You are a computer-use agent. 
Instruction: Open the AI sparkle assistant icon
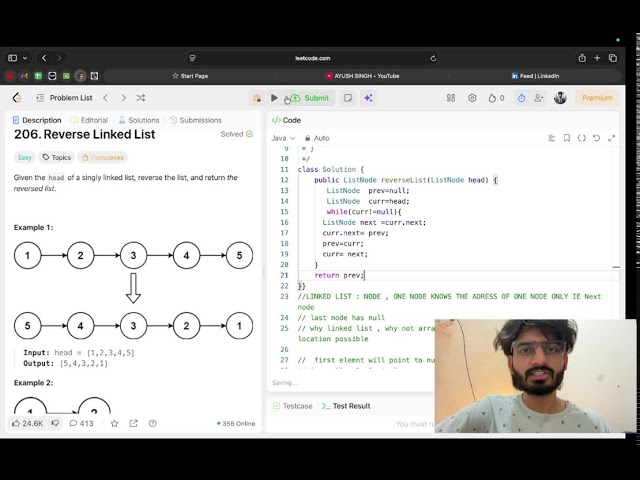[368, 98]
